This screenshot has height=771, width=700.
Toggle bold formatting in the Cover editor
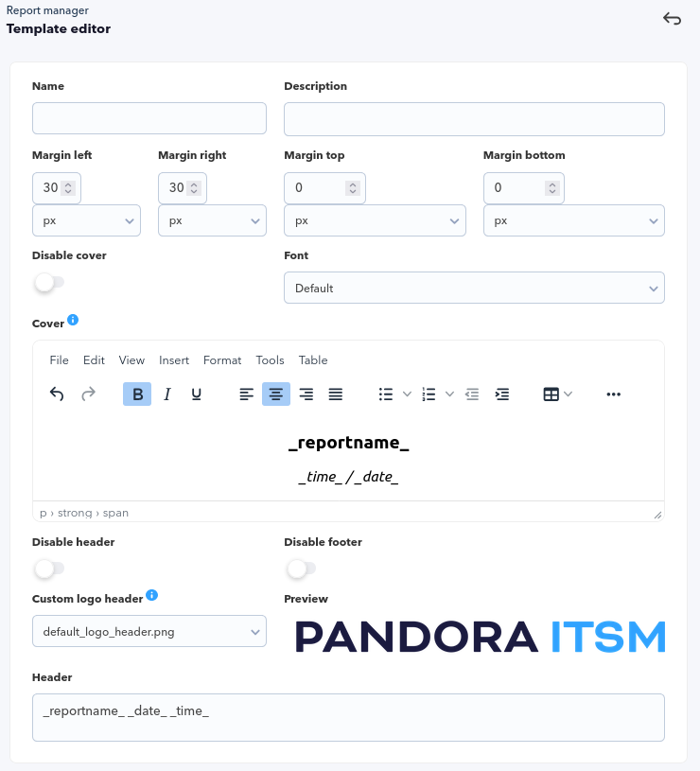click(137, 394)
